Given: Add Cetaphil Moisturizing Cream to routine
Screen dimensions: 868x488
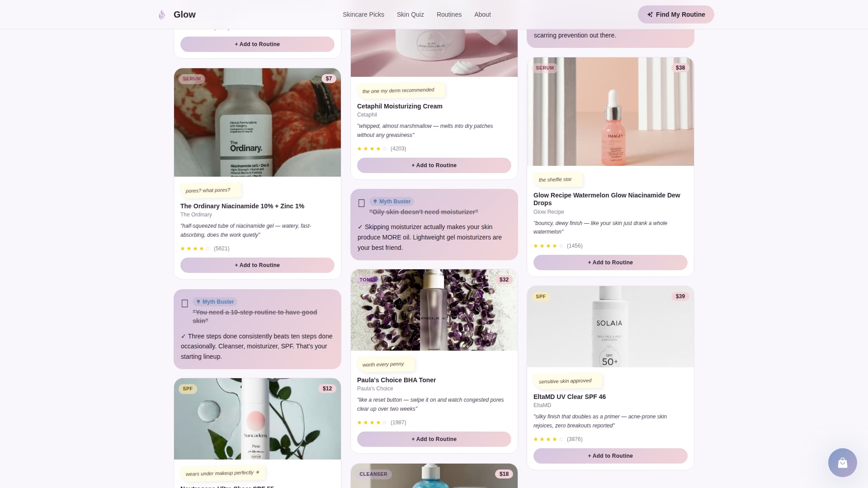Looking at the screenshot, I should pyautogui.click(x=434, y=165).
